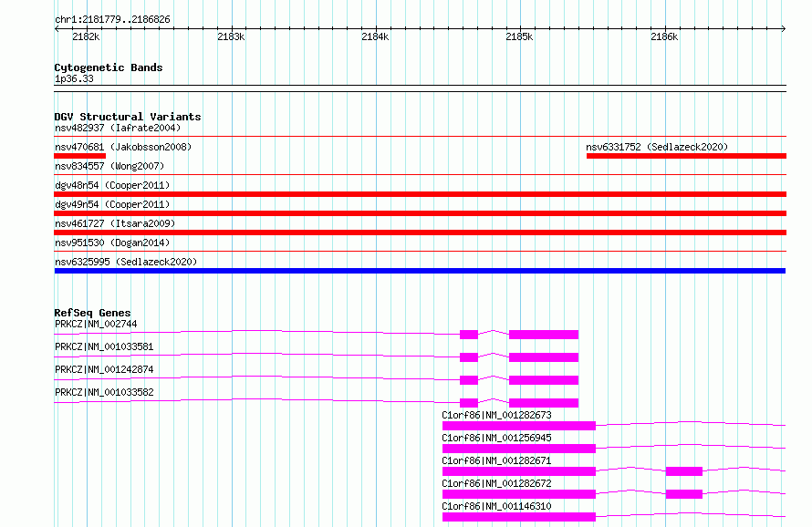Click variant label nsv461727 (Itsara2009)
The image size is (812, 527).
(115, 223)
